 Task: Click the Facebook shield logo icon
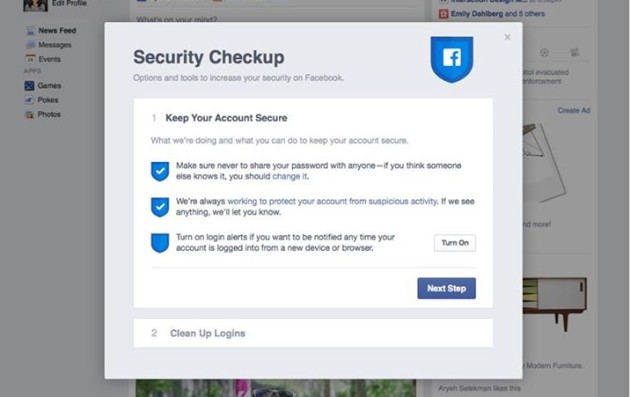pyautogui.click(x=452, y=59)
